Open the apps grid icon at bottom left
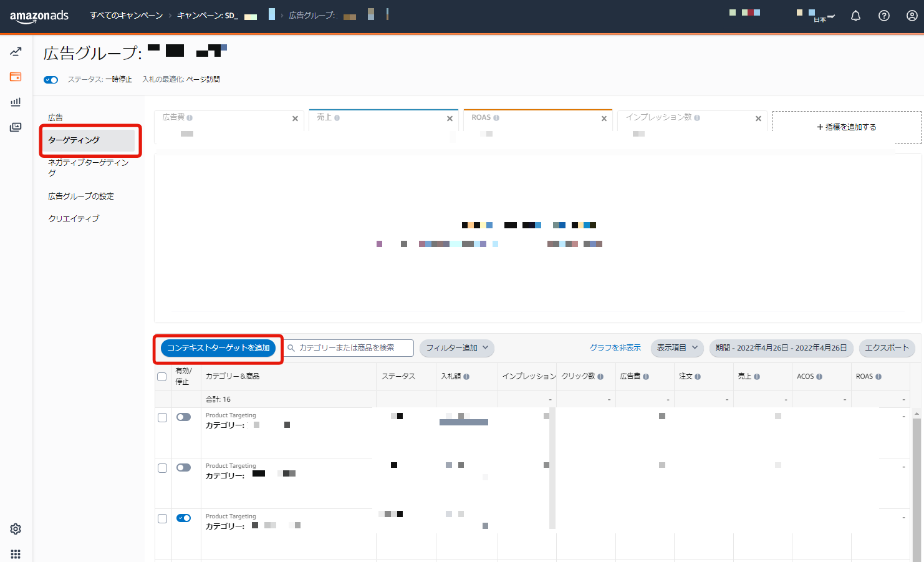This screenshot has height=562, width=924. [x=16, y=554]
